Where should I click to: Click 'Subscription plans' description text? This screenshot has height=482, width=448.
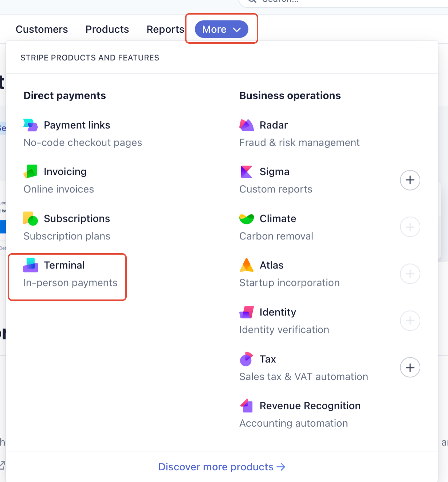pyautogui.click(x=67, y=236)
